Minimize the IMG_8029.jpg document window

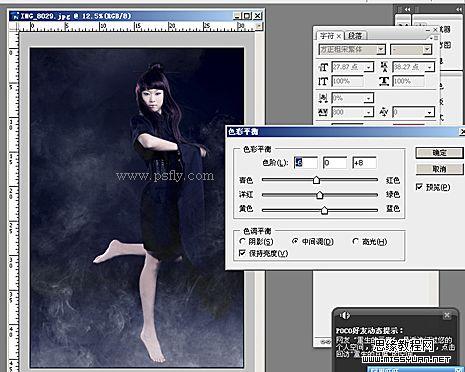[x=237, y=16]
